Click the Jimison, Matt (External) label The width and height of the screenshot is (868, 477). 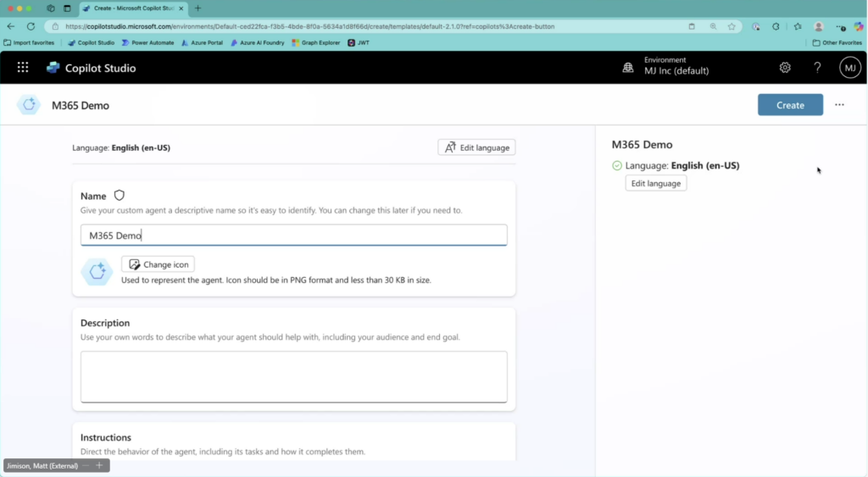(42, 466)
